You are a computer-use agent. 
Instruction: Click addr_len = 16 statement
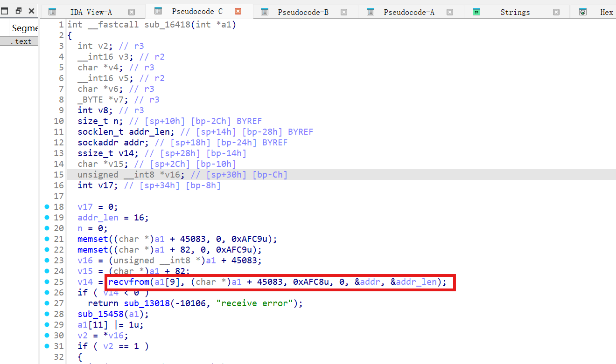pyautogui.click(x=113, y=217)
